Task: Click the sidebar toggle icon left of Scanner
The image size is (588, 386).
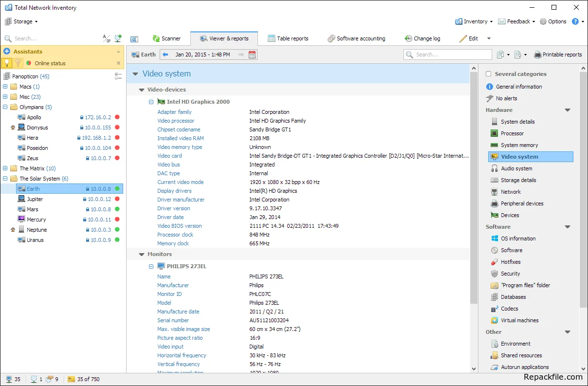Action: [x=134, y=39]
